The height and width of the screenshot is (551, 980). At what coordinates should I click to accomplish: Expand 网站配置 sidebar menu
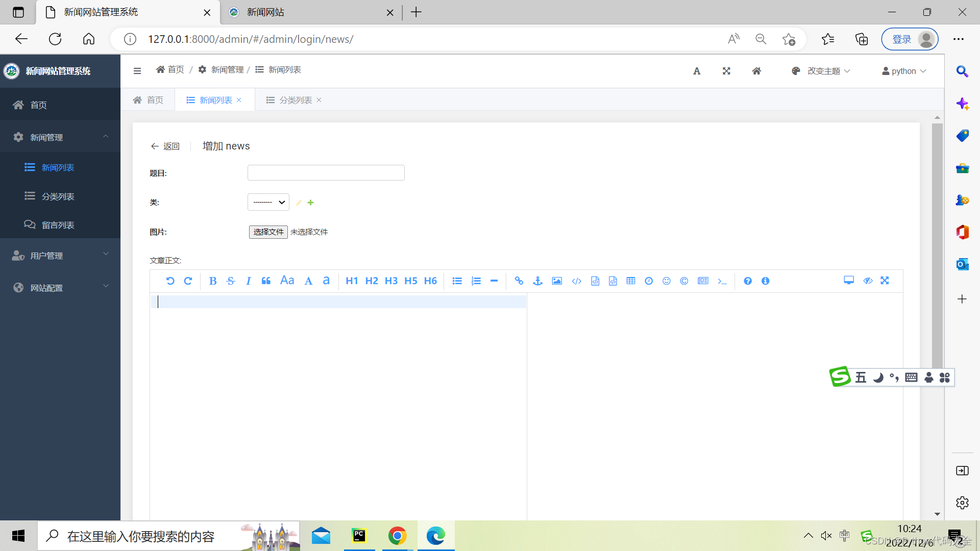60,288
